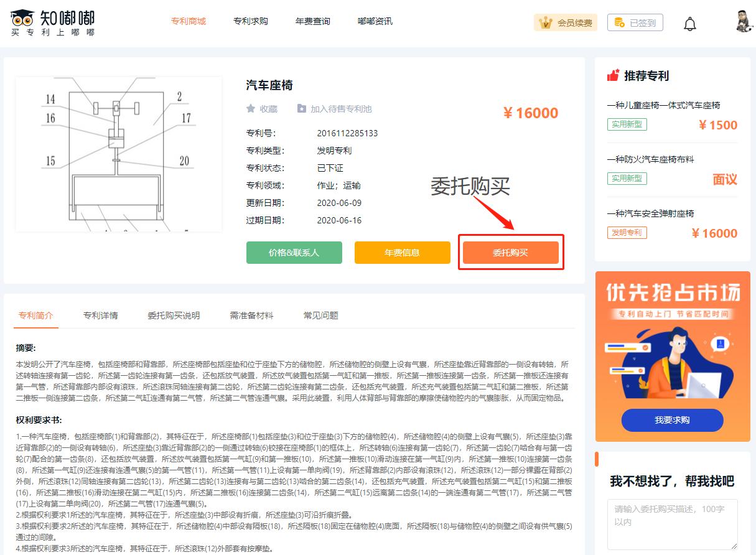Switch to the 专利详情 tab
The height and width of the screenshot is (555, 756).
point(101,315)
